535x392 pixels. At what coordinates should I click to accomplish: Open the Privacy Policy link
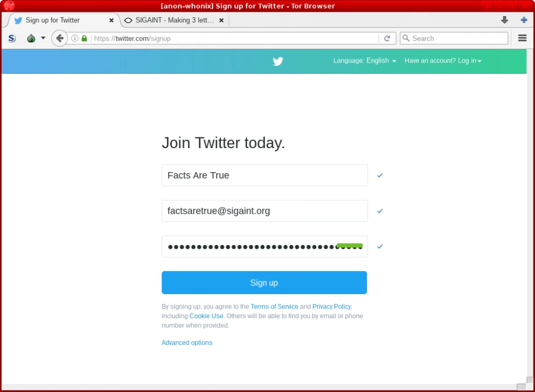coord(331,306)
